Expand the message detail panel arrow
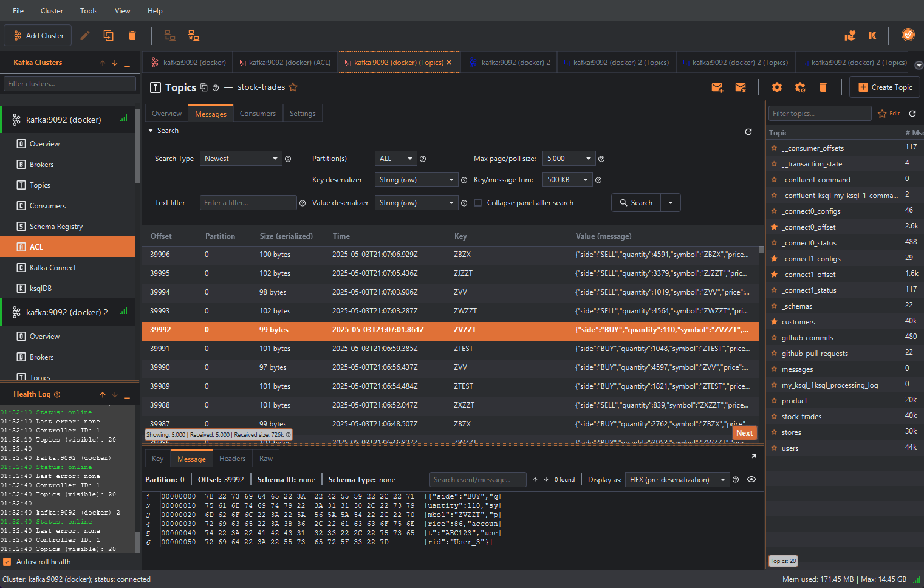This screenshot has height=588, width=924. (x=754, y=456)
